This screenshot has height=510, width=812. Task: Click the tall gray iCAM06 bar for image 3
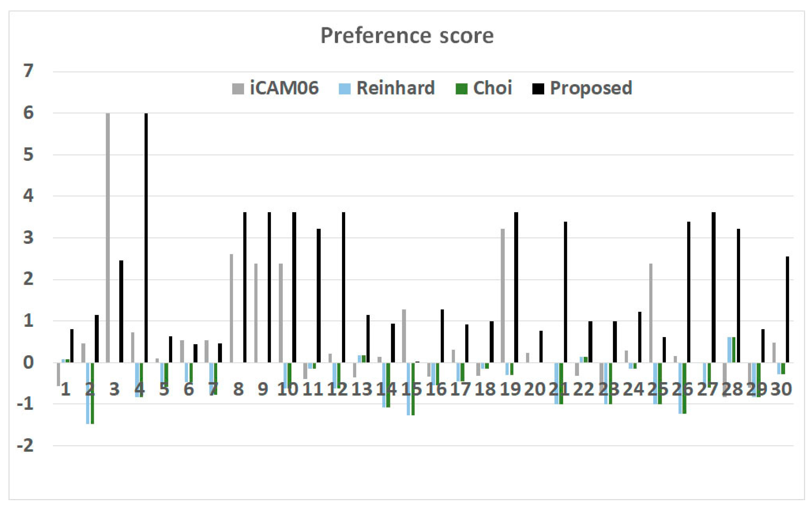(108, 236)
